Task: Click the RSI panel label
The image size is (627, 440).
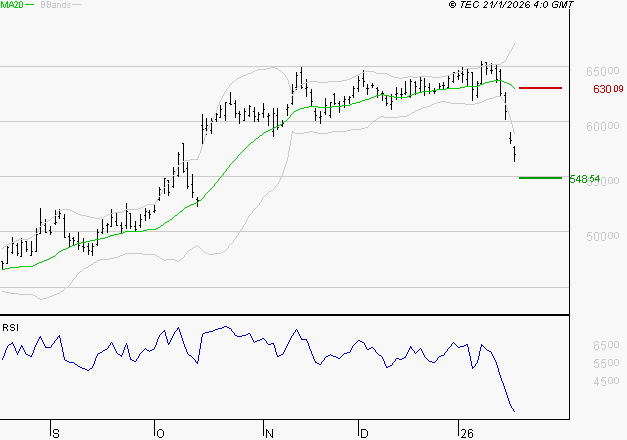Action: [10, 328]
